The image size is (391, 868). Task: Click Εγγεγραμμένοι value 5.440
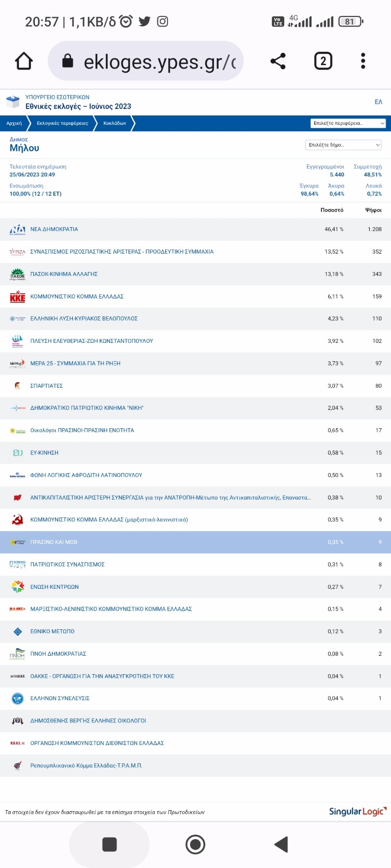337,175
